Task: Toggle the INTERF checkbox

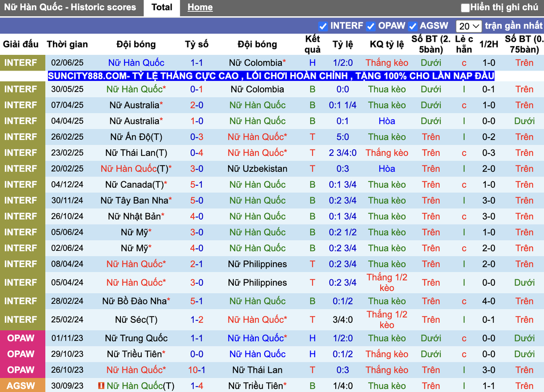Action: 323,26
